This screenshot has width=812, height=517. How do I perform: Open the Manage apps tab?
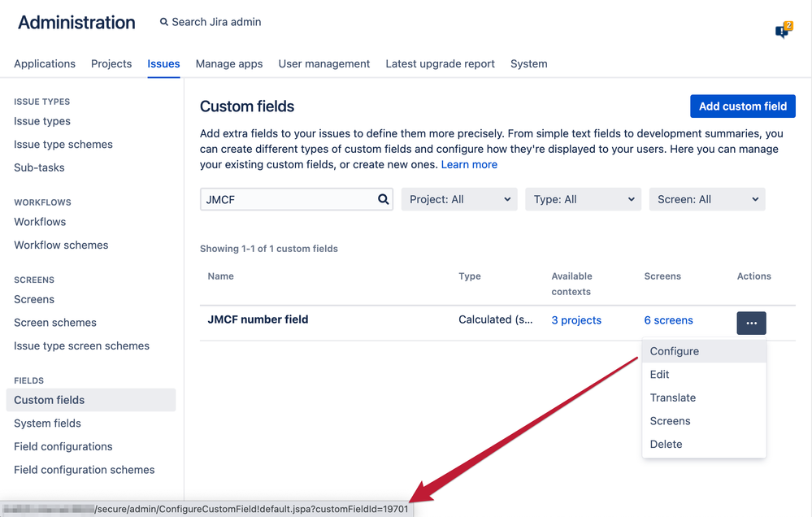click(229, 63)
